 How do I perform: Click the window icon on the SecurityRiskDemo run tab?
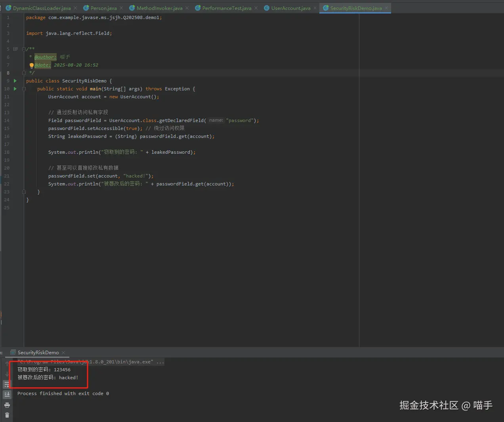[x=13, y=352]
